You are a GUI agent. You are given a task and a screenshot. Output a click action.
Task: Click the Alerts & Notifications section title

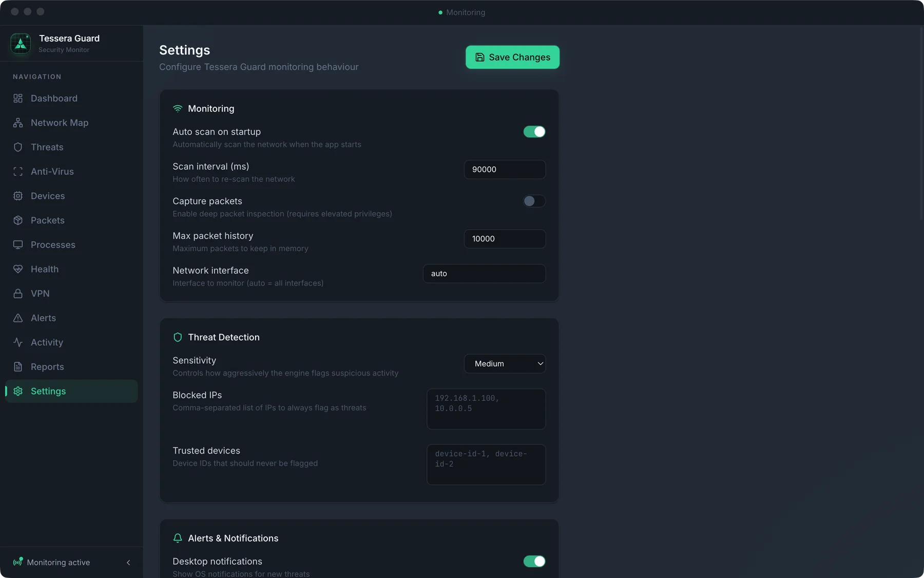tap(233, 538)
